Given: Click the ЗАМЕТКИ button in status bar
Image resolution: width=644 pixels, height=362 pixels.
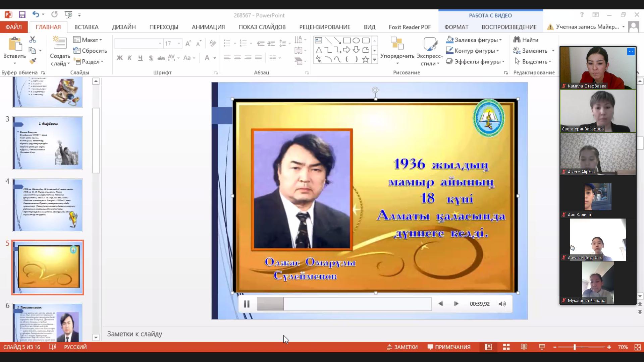Looking at the screenshot, I should pos(402,347).
